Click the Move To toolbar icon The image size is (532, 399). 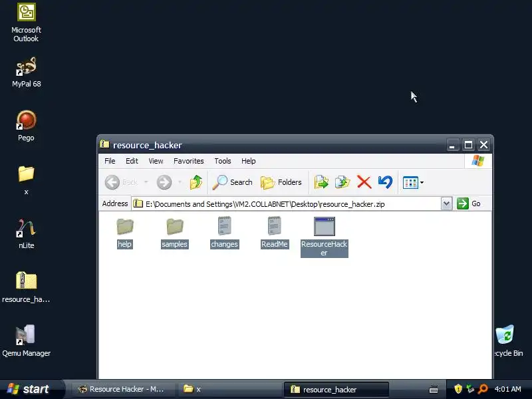click(321, 182)
